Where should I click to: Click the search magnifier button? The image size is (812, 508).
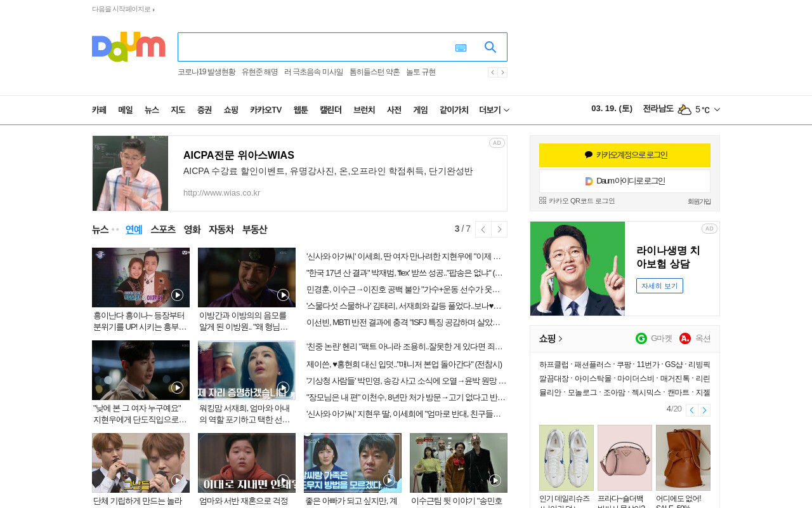490,47
